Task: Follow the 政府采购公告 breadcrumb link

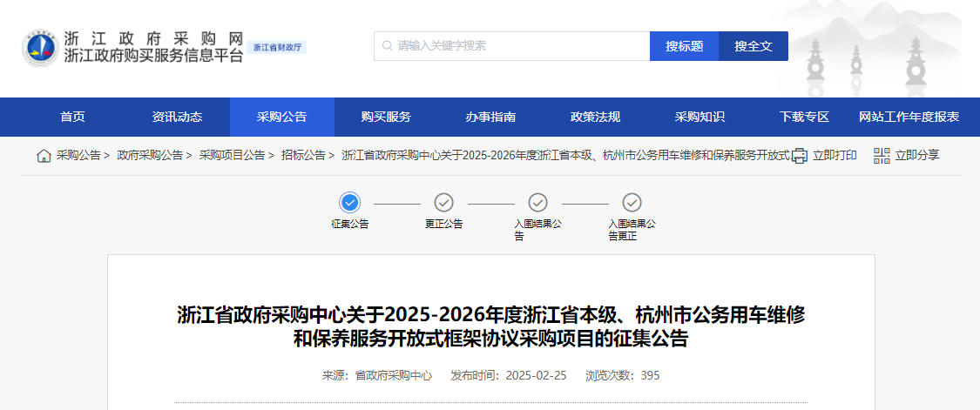Action: point(150,156)
